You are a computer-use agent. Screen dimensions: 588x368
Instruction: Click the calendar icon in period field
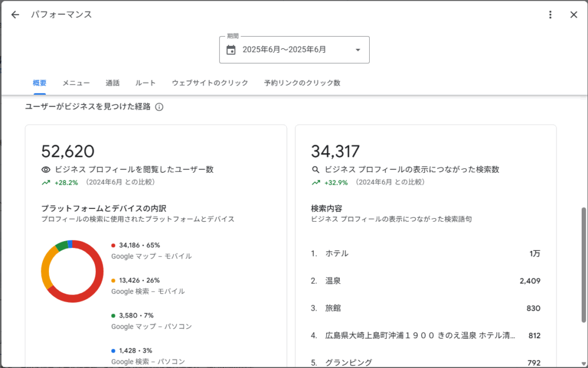[x=231, y=50]
